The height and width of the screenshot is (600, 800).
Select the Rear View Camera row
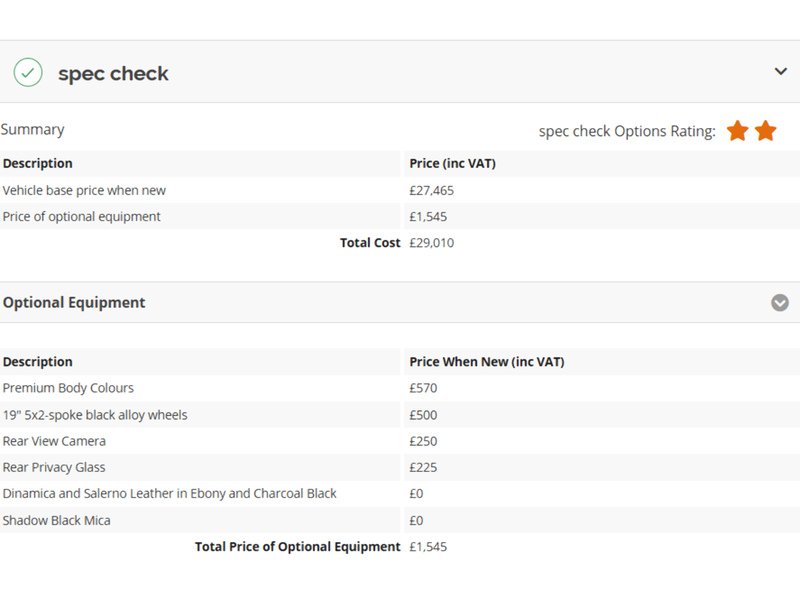[x=54, y=441]
